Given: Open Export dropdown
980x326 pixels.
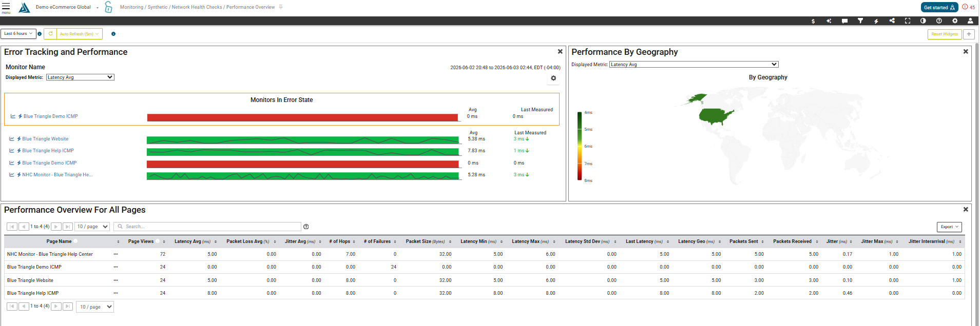Looking at the screenshot, I should coord(949,227).
